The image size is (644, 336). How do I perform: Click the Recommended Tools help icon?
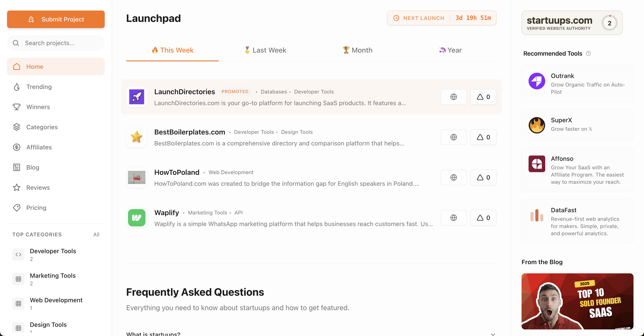[588, 53]
